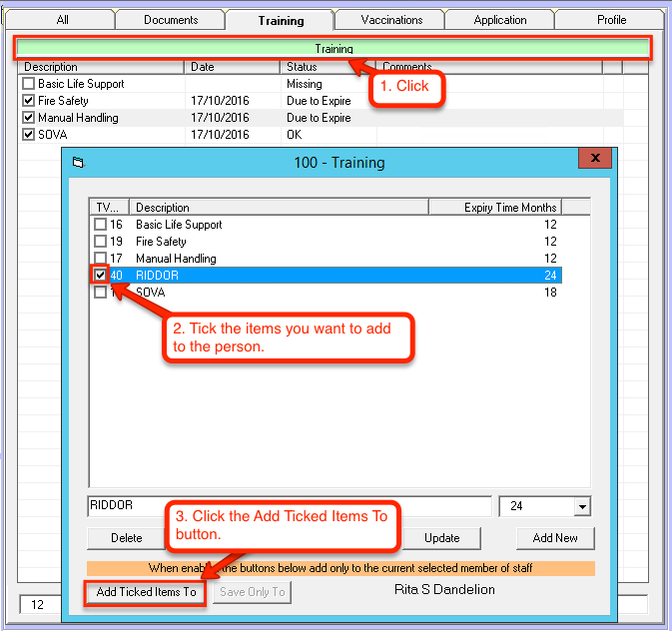This screenshot has height=631, width=672.
Task: Switch to the Profile tab
Action: 611,20
